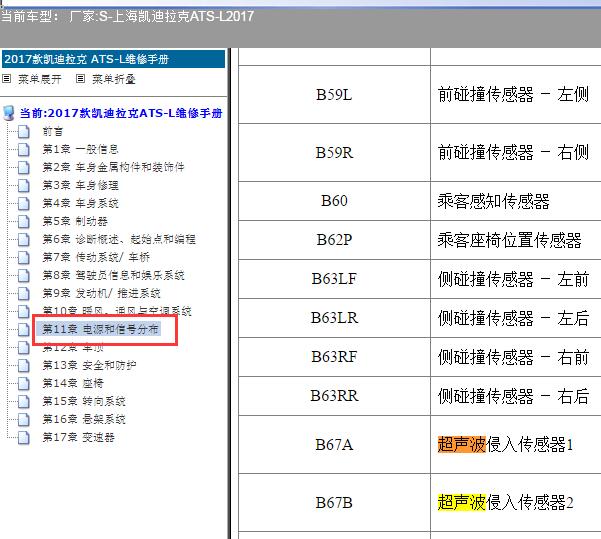Click the page icon beside 第16章 悬架系统
The height and width of the screenshot is (539, 601).
[24, 420]
